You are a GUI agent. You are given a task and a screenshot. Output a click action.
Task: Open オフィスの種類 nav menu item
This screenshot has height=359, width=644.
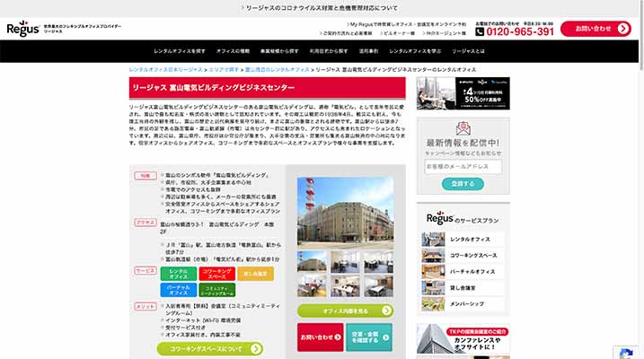point(233,51)
